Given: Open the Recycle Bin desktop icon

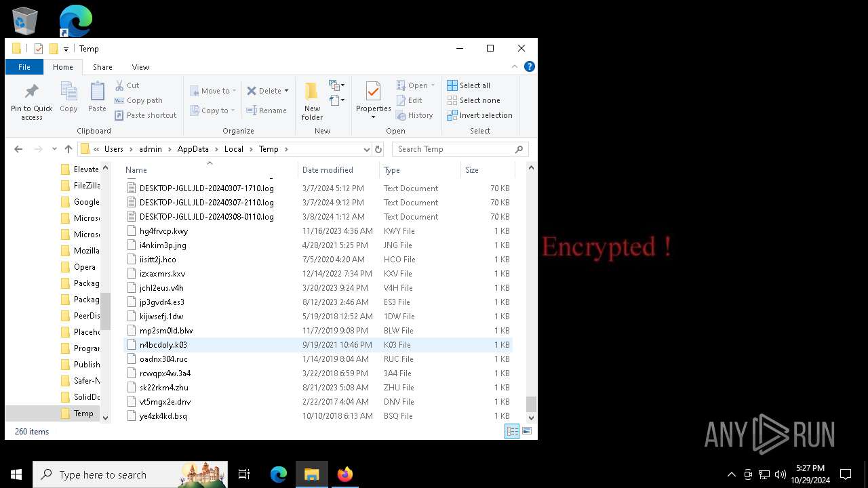Looking at the screenshot, I should [x=26, y=21].
